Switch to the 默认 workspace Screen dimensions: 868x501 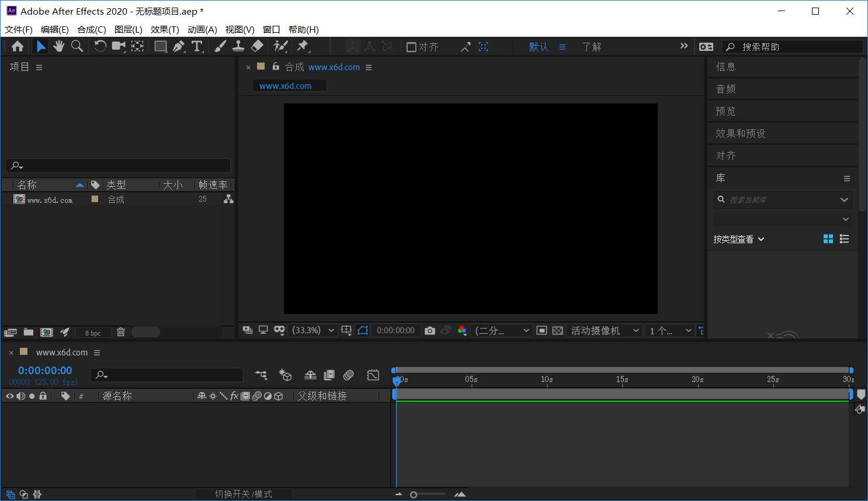coord(539,47)
